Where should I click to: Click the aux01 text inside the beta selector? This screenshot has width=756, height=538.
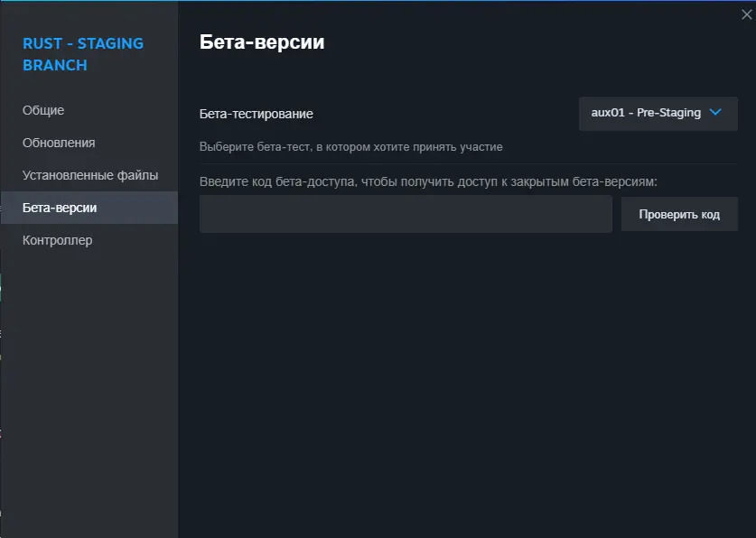point(608,113)
